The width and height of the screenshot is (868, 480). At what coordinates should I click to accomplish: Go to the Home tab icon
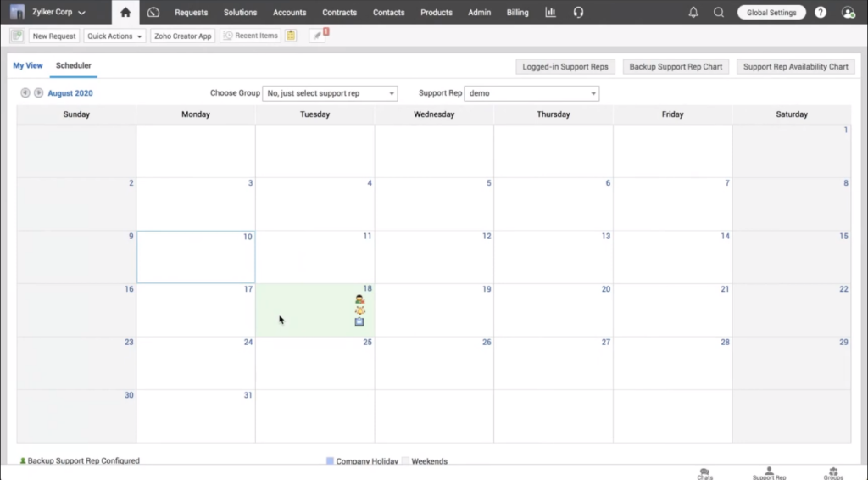(x=125, y=13)
